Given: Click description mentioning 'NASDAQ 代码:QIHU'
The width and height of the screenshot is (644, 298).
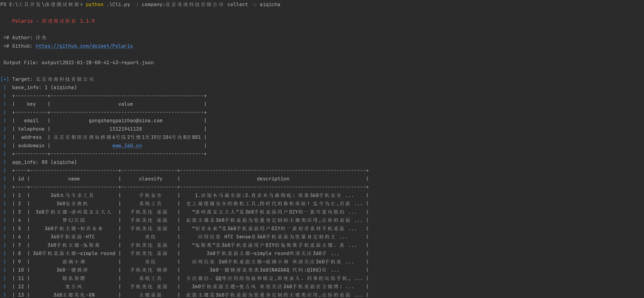Looking at the screenshot, I should point(274,270).
